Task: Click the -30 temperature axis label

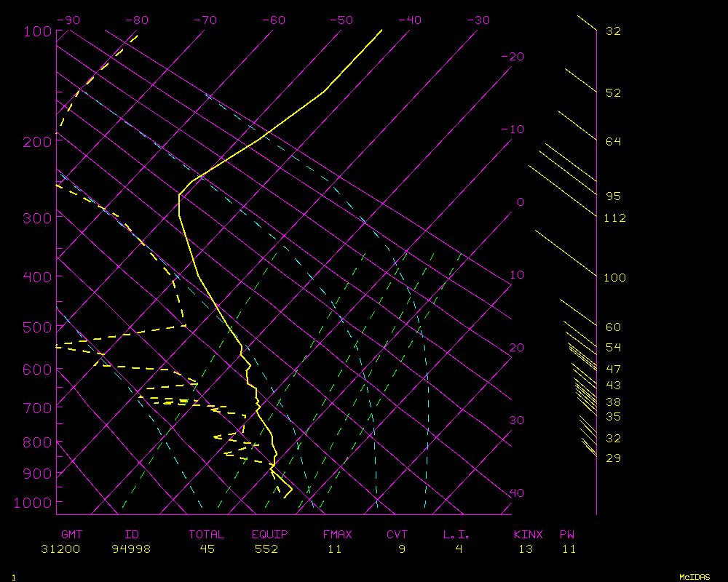Action: tap(478, 20)
